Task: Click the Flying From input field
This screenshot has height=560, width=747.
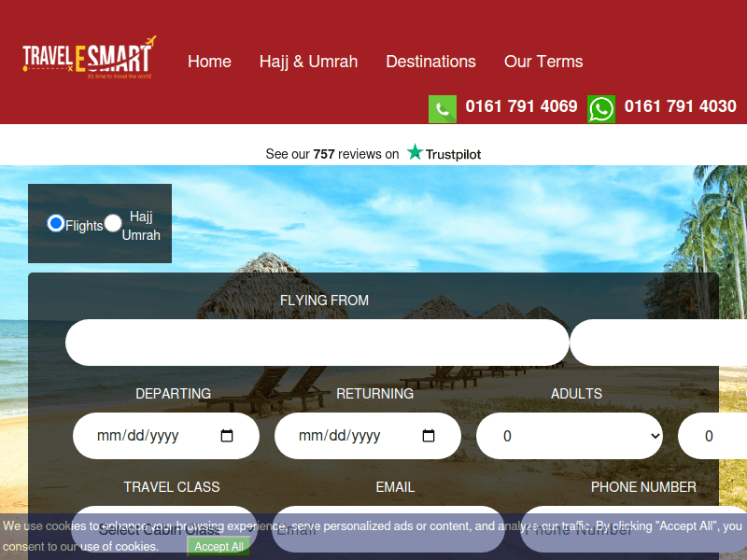Action: point(317,342)
